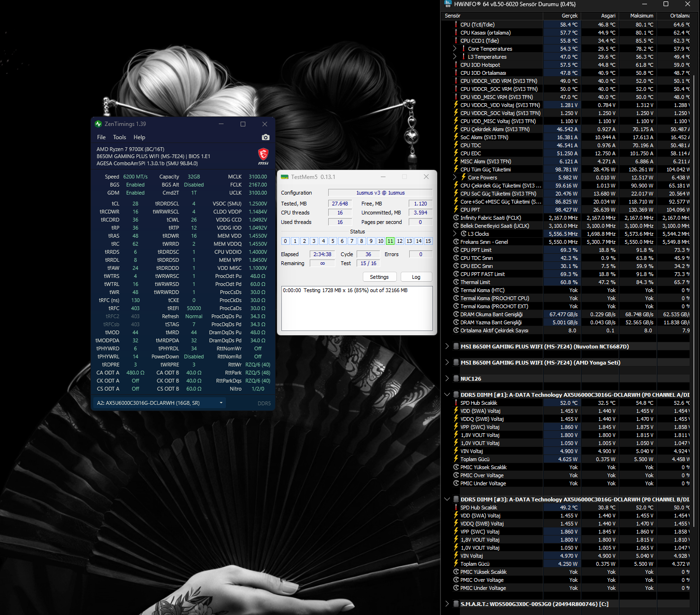
Task: Expand the S.M.A.R.T. WDS500G3X0C drive group
Action: pos(447,604)
